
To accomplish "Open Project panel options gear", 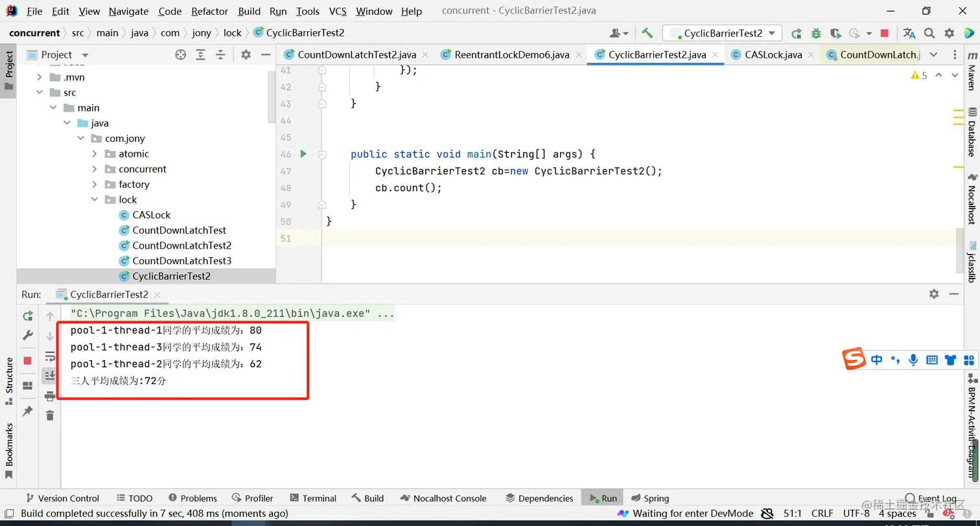I will pyautogui.click(x=246, y=55).
